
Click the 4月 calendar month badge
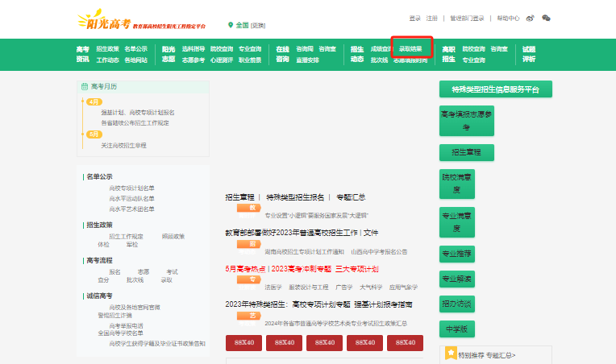pyautogui.click(x=94, y=102)
